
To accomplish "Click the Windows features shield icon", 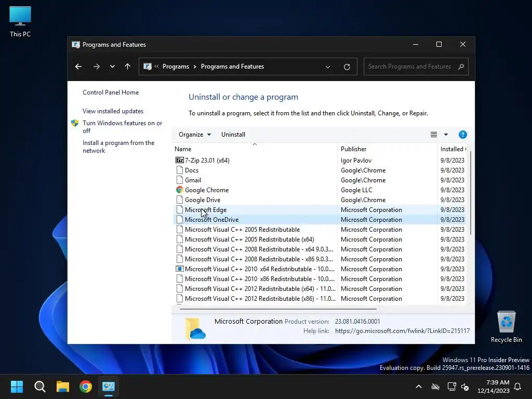I will point(75,123).
